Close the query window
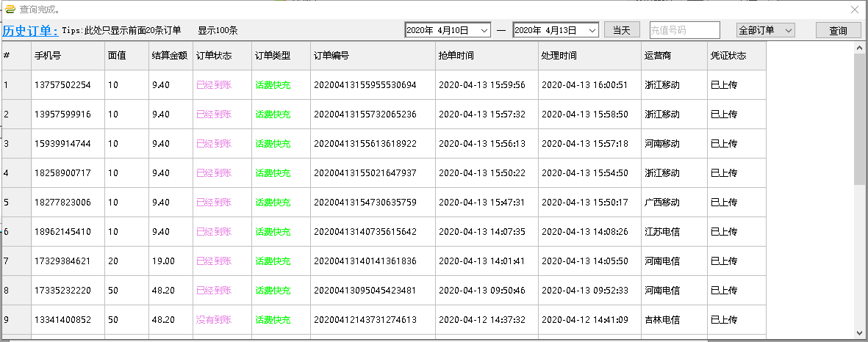Image resolution: width=868 pixels, height=342 pixels. pyautogui.click(x=854, y=10)
